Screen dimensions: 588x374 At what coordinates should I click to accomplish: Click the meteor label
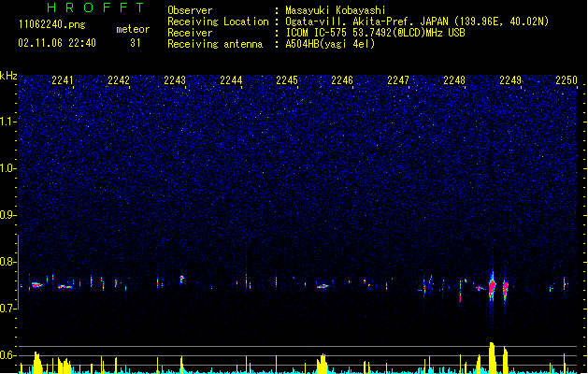point(133,29)
